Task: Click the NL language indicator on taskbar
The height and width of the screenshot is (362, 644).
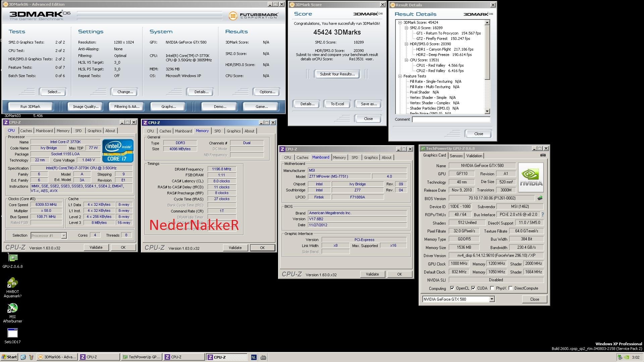Action: tap(254, 357)
